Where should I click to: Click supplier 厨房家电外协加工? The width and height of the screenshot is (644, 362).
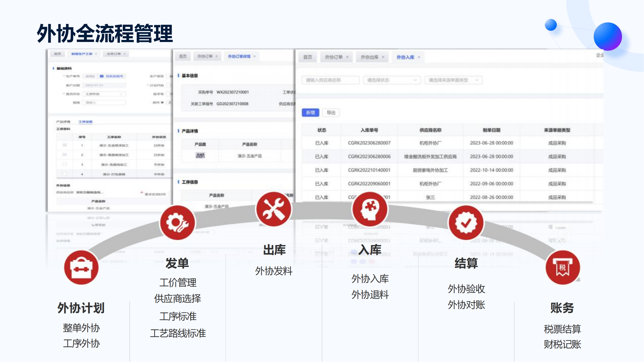(430, 170)
